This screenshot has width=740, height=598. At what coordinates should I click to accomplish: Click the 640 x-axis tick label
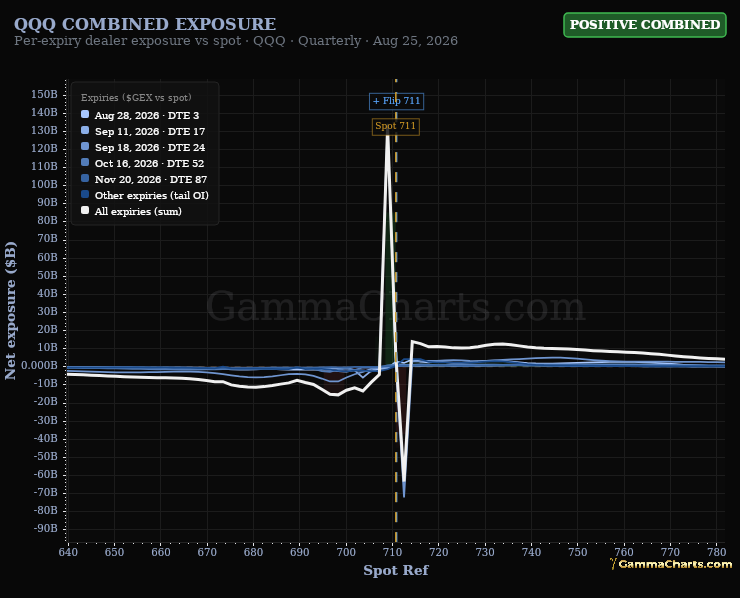(x=68, y=552)
